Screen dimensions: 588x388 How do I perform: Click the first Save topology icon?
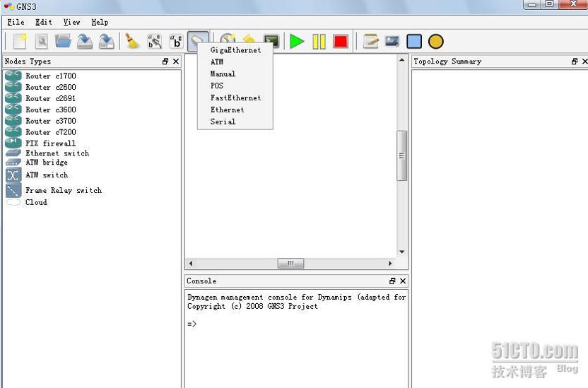coord(85,41)
